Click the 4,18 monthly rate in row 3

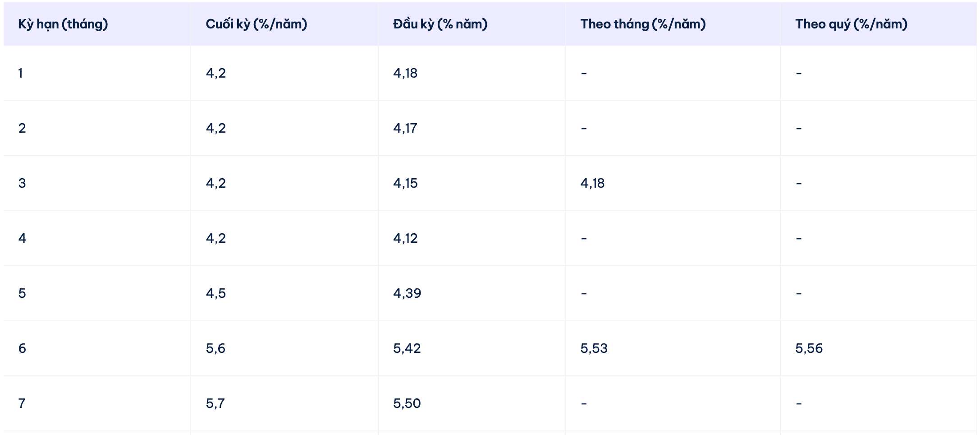[592, 183]
